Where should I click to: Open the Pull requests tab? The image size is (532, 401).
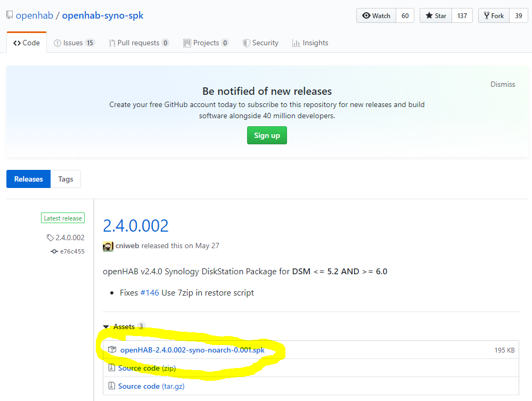coord(138,43)
